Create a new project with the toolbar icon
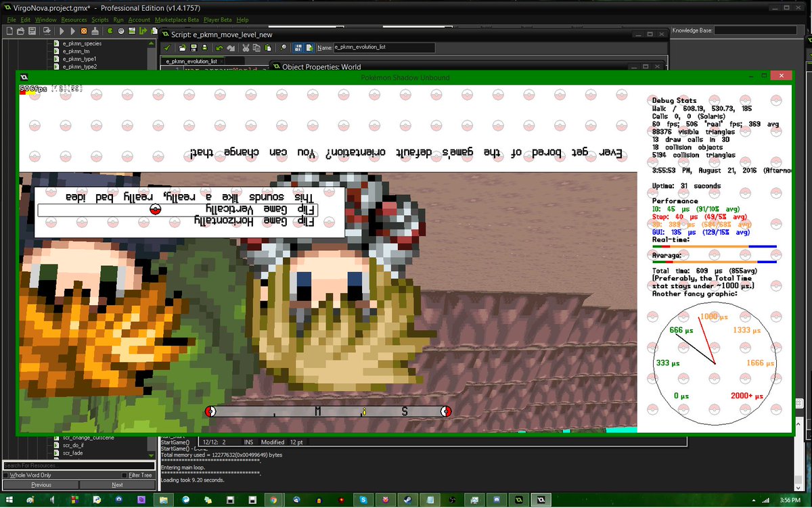This screenshot has width=812, height=508. pyautogui.click(x=9, y=30)
